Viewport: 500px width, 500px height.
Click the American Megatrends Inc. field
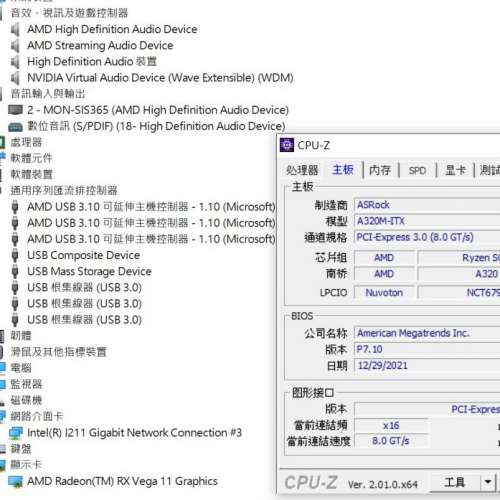(x=427, y=333)
